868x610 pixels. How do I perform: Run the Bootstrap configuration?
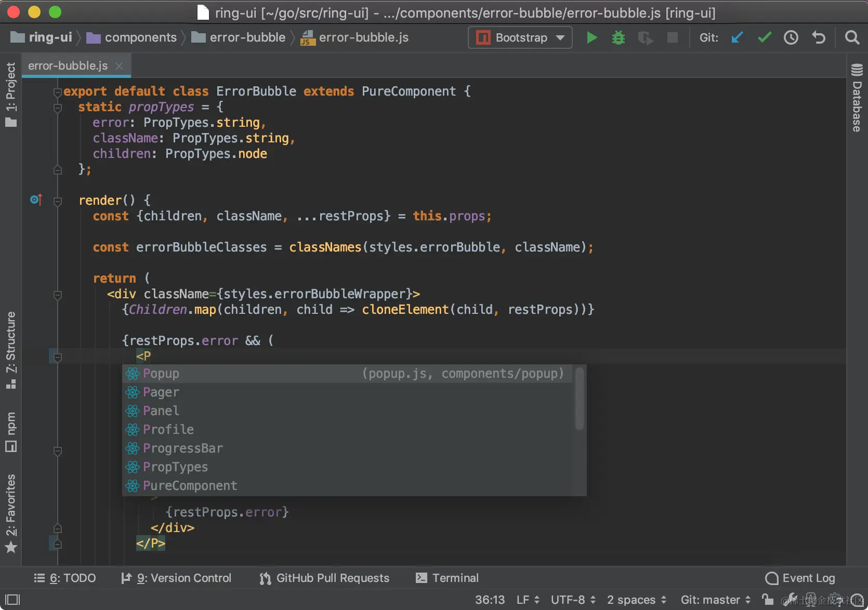pos(591,37)
